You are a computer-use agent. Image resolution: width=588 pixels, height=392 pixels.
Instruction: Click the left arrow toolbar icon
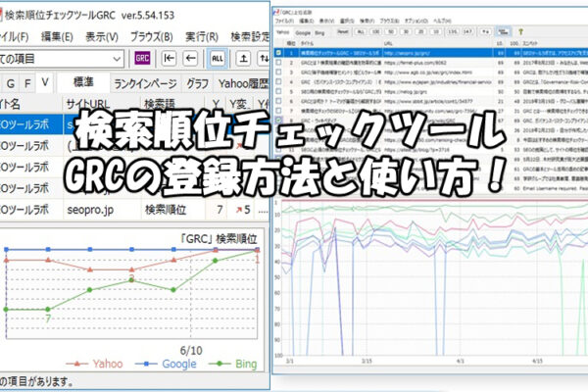coord(190,58)
